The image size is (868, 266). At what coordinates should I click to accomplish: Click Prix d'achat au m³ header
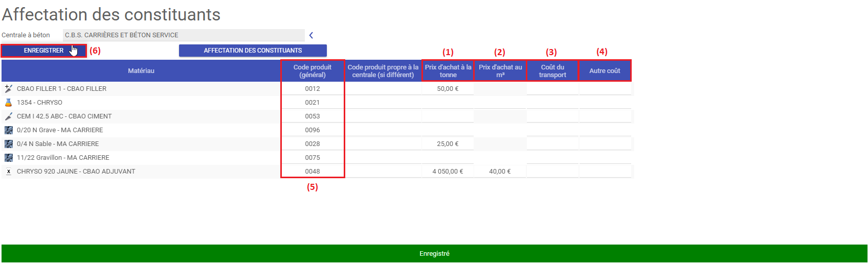(500, 71)
